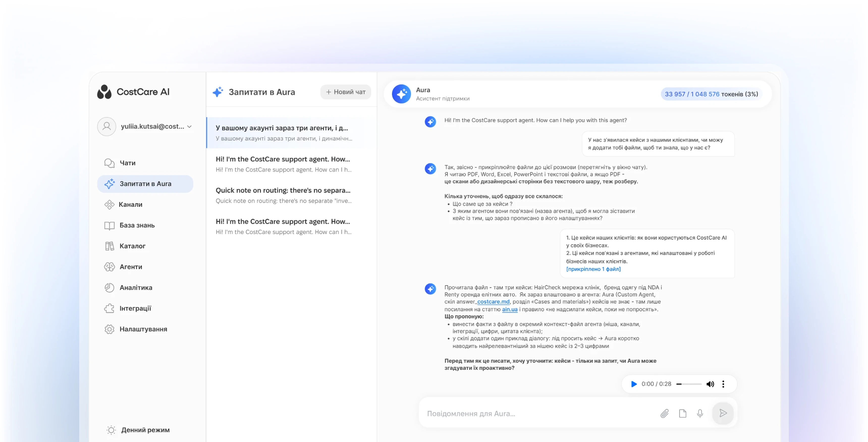Click the Каталог books icon
Screen dimensions: 868x442
pyautogui.click(x=109, y=246)
